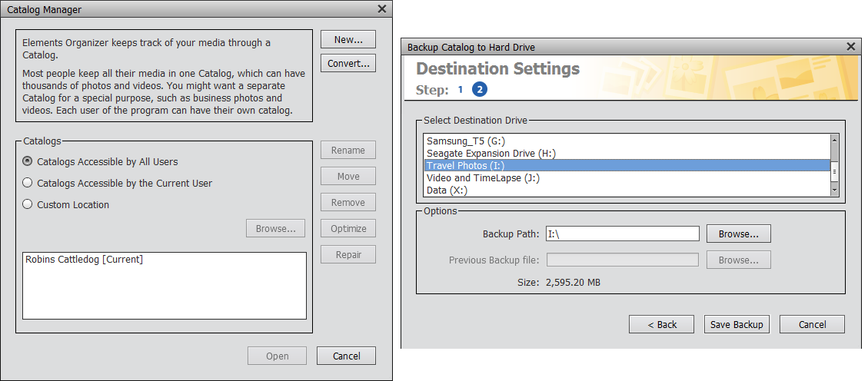Go back with the < Back button

point(661,325)
